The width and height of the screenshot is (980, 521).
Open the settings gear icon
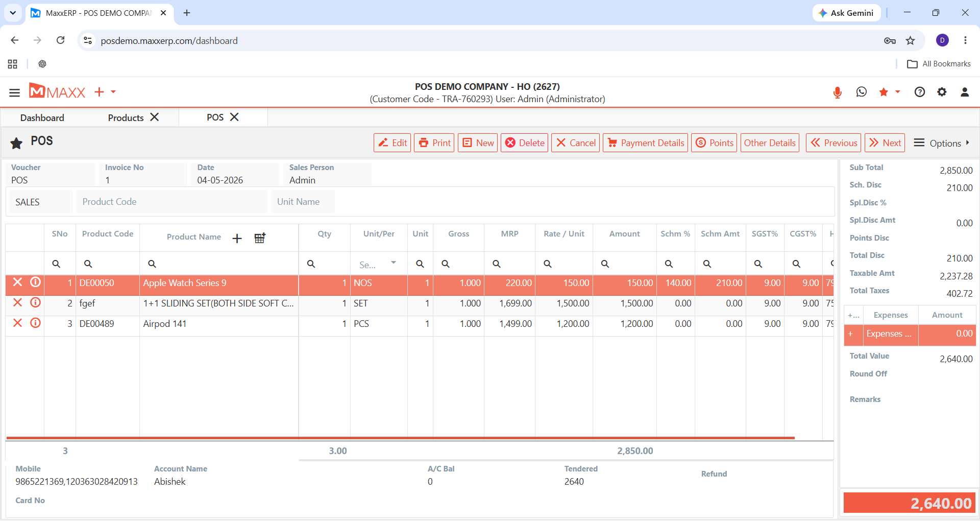(942, 92)
